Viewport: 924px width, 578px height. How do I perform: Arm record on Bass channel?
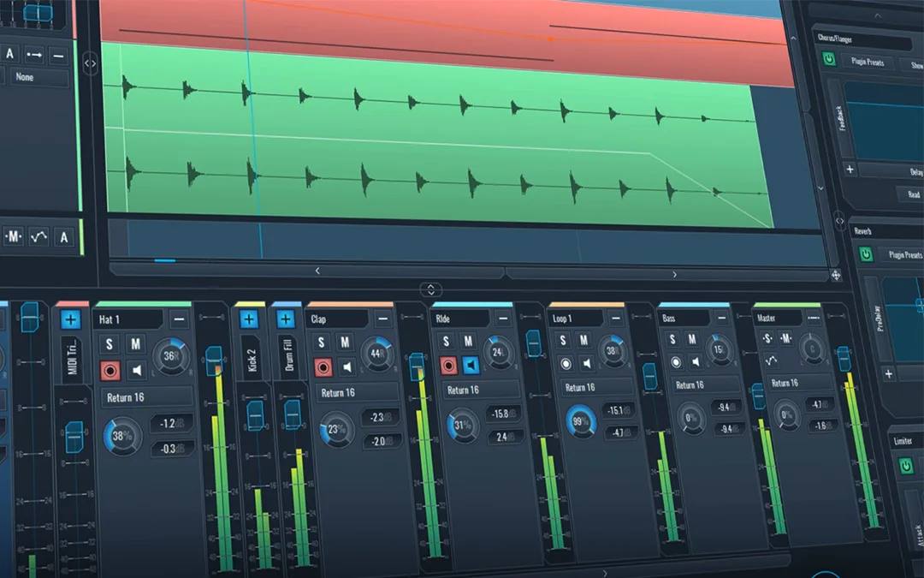(676, 361)
